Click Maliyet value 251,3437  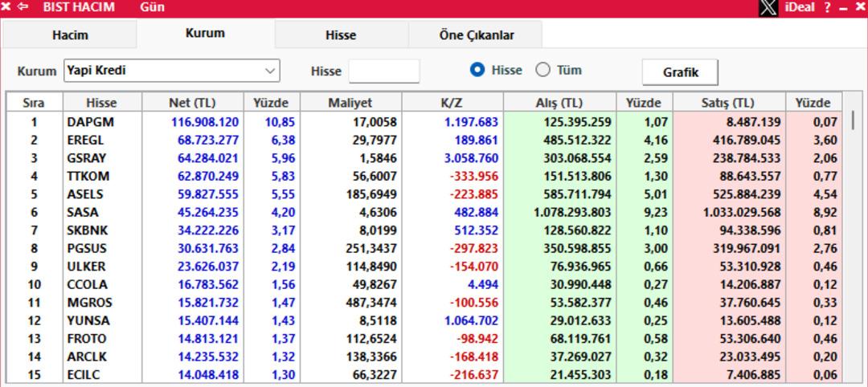coord(371,248)
